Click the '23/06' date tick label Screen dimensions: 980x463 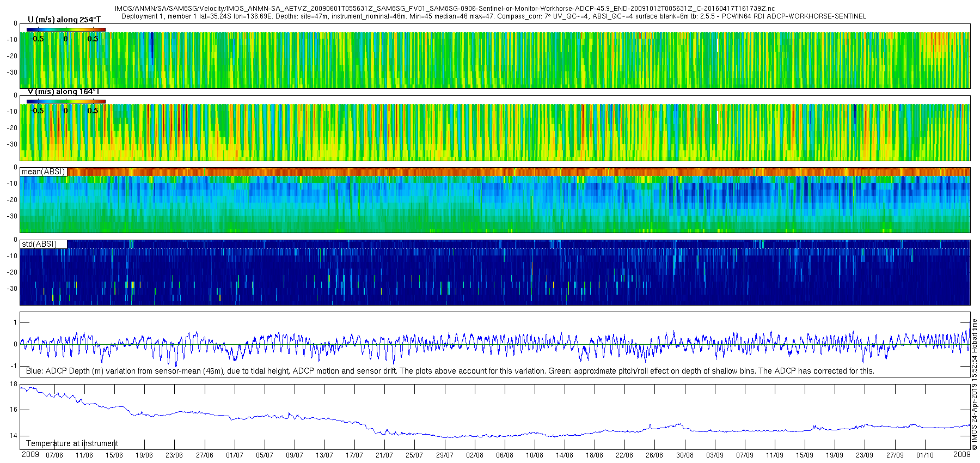tap(174, 455)
